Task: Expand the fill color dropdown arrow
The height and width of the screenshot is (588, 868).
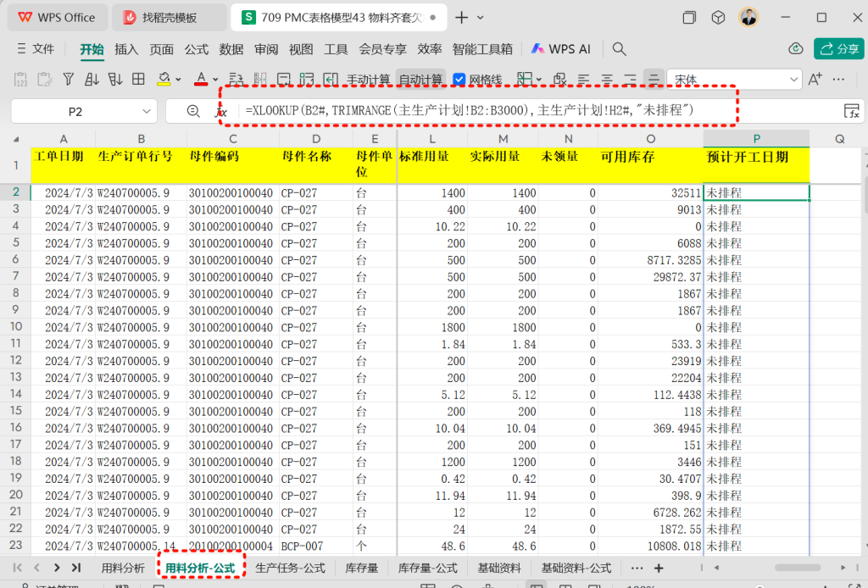Action: (178, 80)
